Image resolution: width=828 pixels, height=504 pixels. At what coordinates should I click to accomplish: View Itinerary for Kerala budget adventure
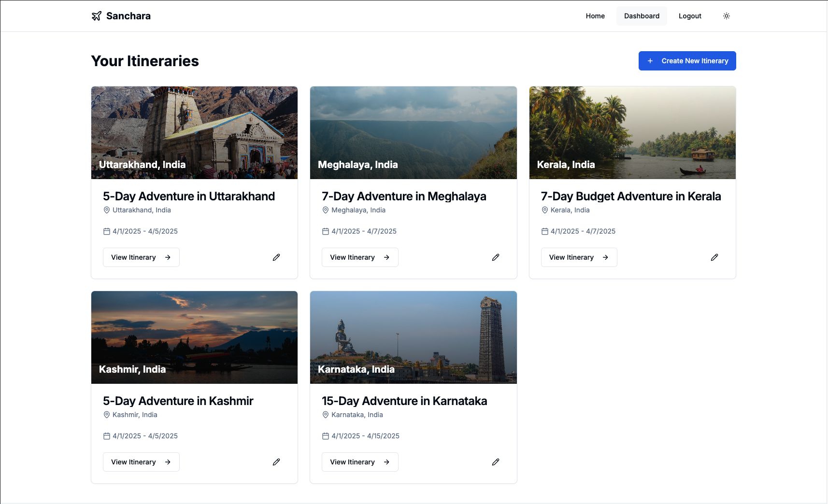pyautogui.click(x=579, y=257)
